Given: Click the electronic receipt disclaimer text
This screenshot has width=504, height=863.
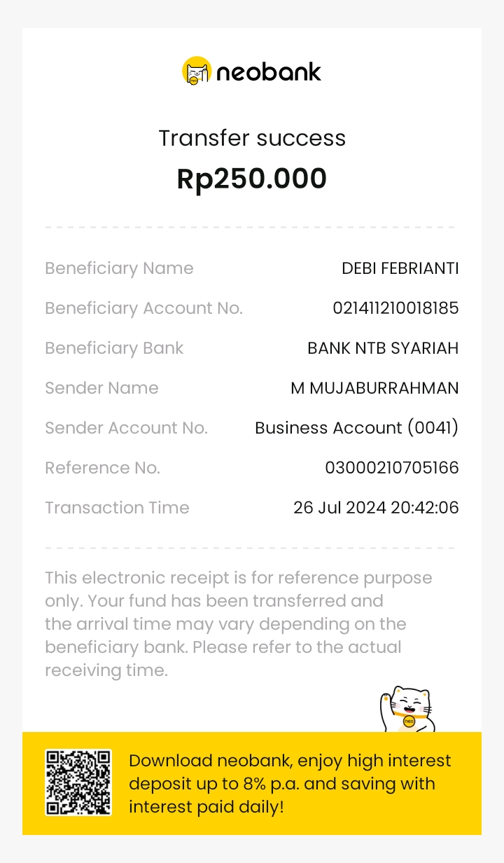Looking at the screenshot, I should coord(238,623).
